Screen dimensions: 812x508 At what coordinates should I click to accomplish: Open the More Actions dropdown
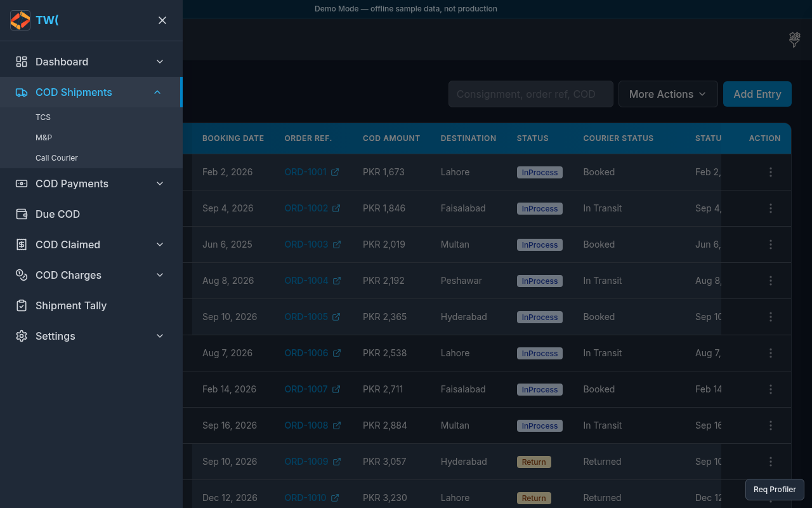click(x=668, y=94)
